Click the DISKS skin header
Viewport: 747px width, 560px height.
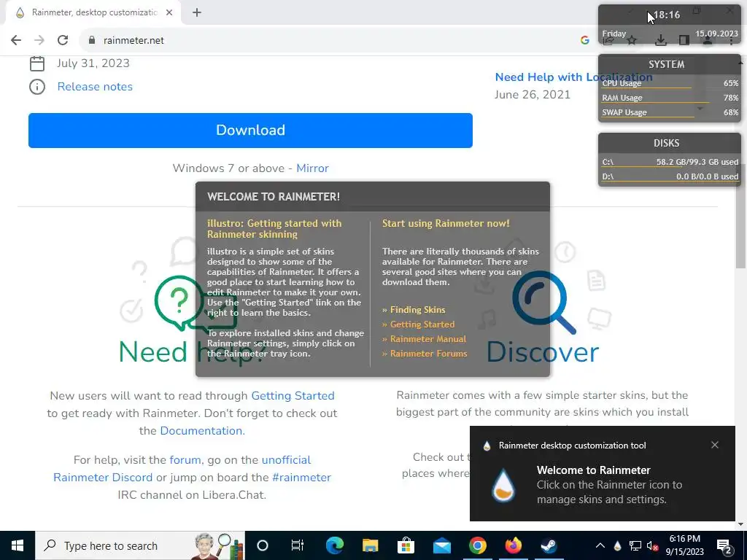pos(666,143)
